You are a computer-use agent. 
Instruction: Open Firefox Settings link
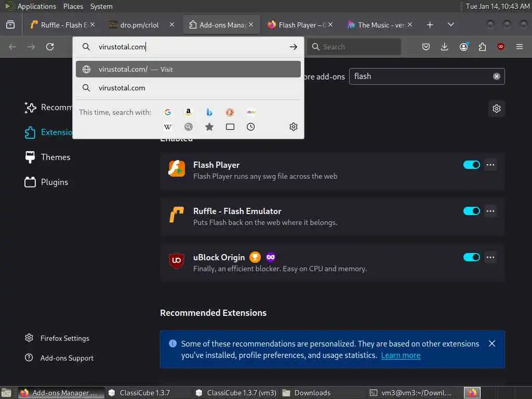click(x=57, y=338)
